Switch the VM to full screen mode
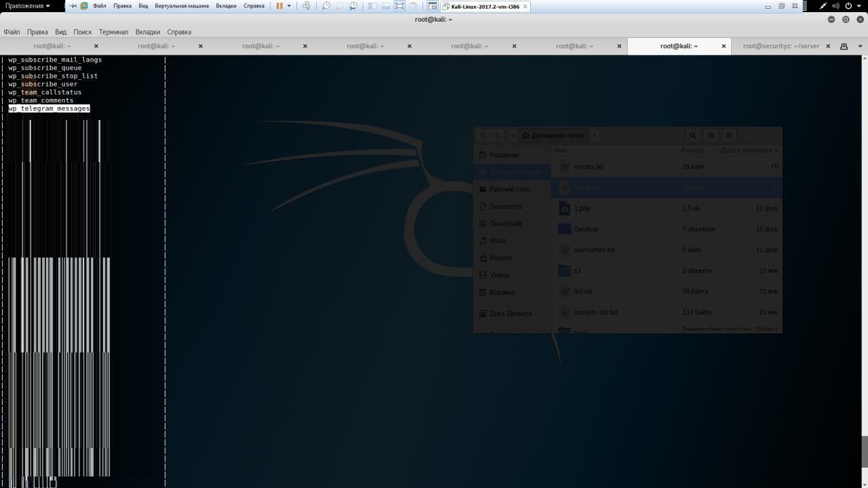 [x=399, y=5]
